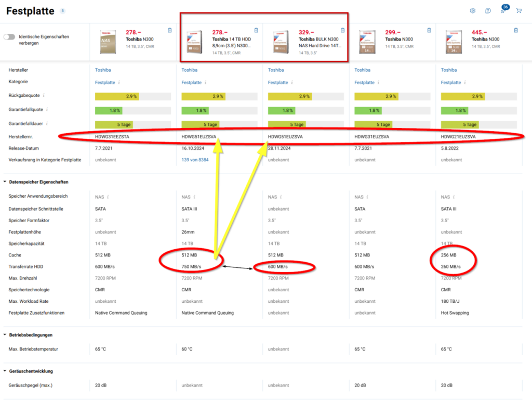Select the manufacturer number 'HDWG31EEZSTA'
The width and height of the screenshot is (532, 400).
pyautogui.click(x=112, y=137)
